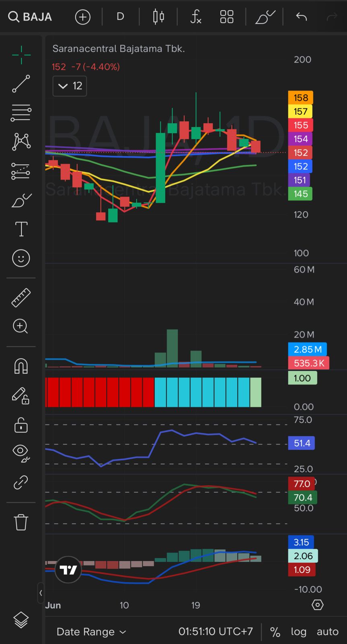The height and width of the screenshot is (644, 347).
Task: Redo the chart action
Action: pyautogui.click(x=332, y=17)
